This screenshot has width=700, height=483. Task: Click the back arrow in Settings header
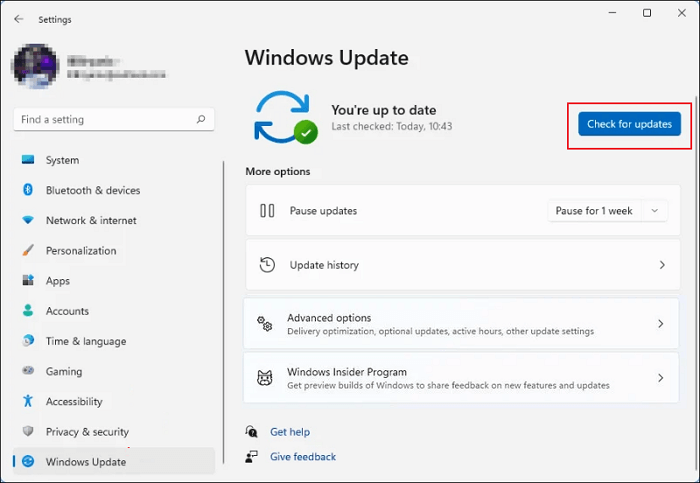[x=19, y=19]
